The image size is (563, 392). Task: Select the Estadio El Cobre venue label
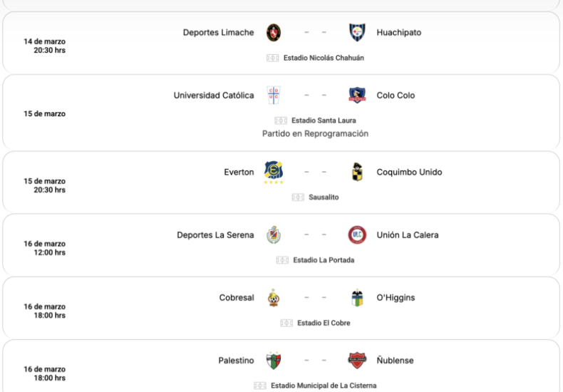(x=324, y=323)
